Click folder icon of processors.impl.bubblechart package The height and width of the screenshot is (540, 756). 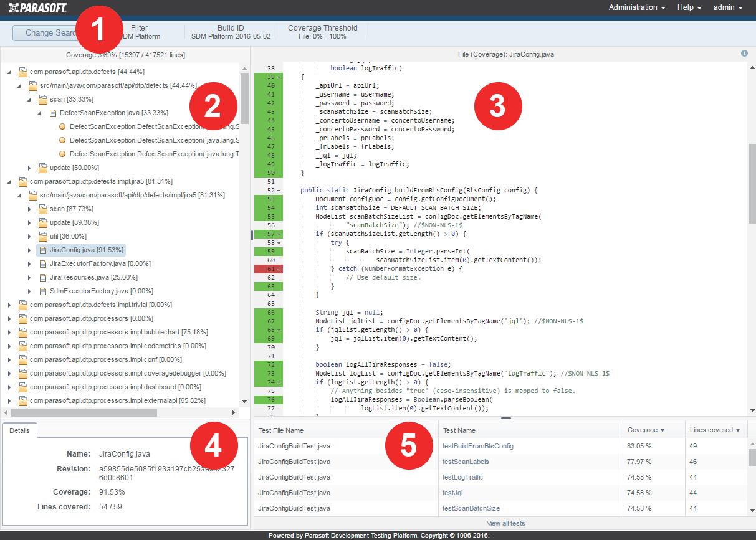[x=23, y=332]
